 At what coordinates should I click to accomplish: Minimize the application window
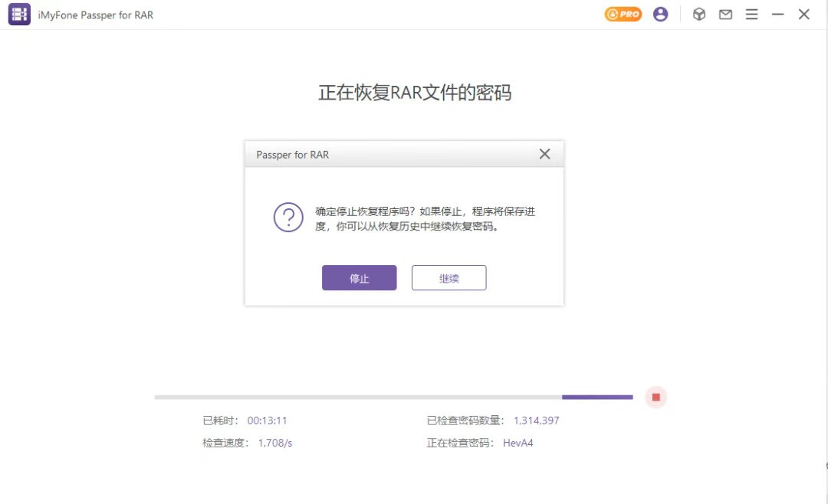coord(777,14)
